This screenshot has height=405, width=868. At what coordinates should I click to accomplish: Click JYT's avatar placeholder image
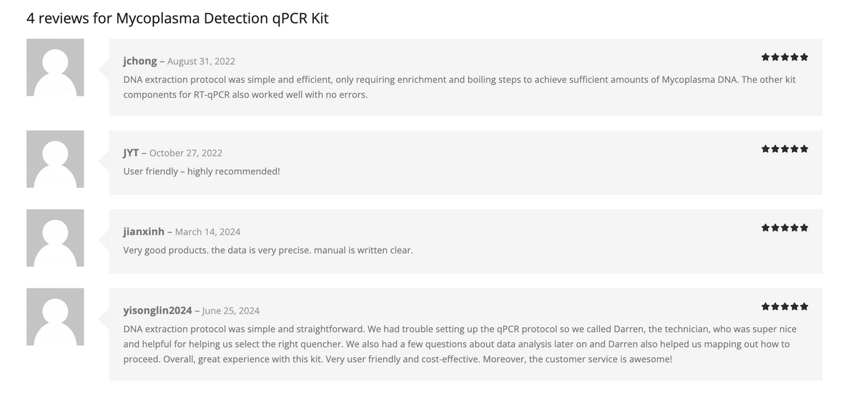[55, 159]
